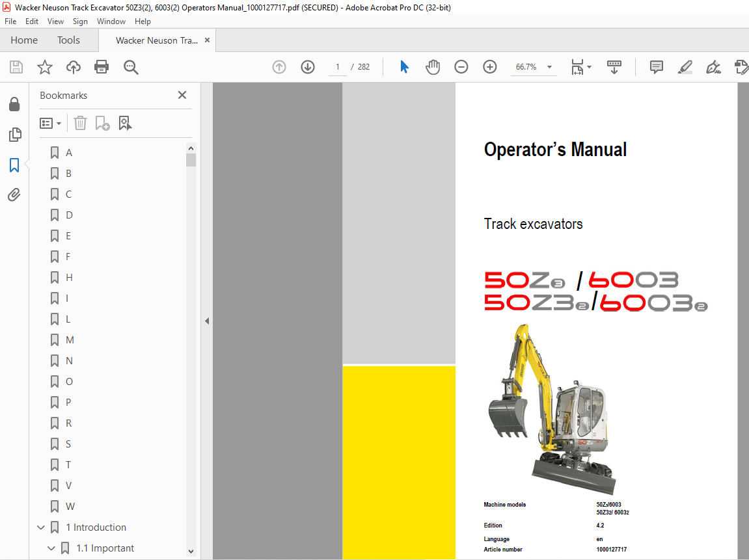
Task: Open the File menu
Action: [10, 21]
